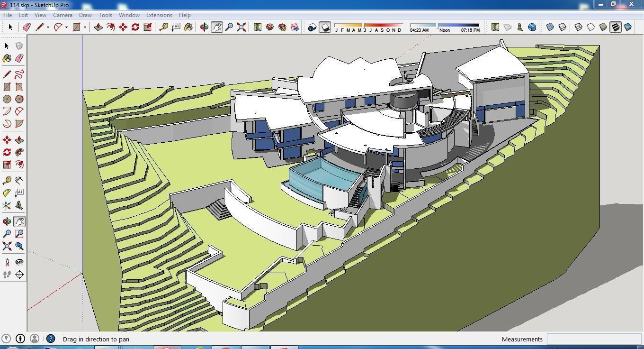
Task: Open the Camera menu
Action: (x=63, y=15)
